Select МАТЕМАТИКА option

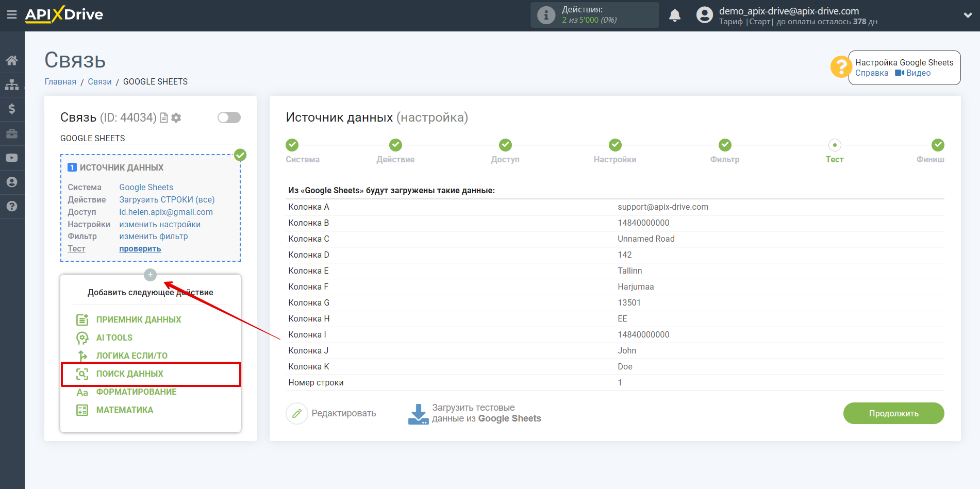(x=125, y=410)
